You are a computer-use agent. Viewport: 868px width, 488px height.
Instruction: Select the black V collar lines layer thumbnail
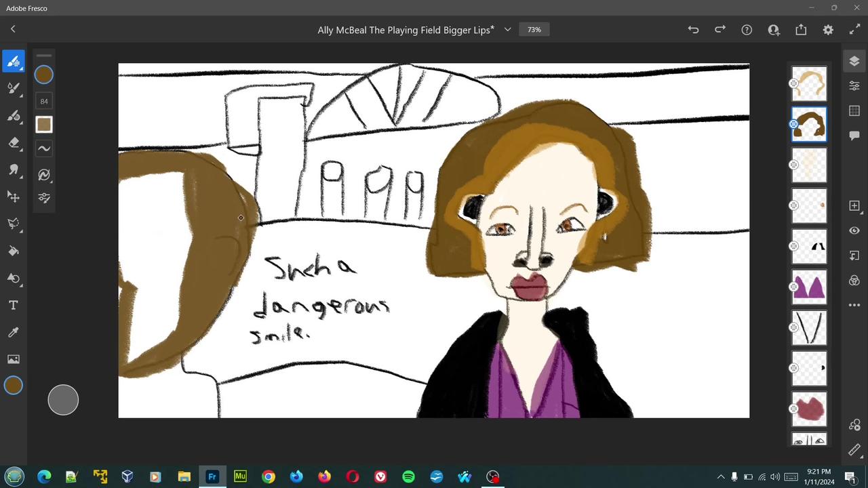pyautogui.click(x=810, y=327)
